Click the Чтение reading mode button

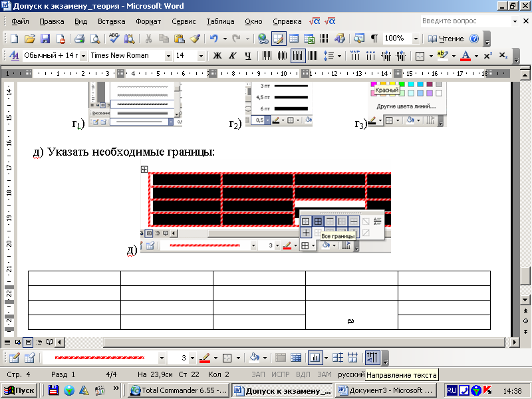pos(446,39)
